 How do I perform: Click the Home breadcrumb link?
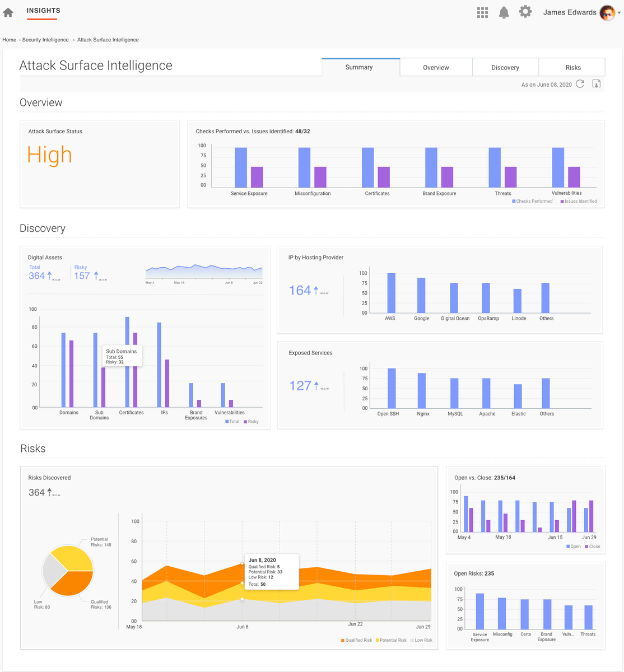click(x=9, y=40)
